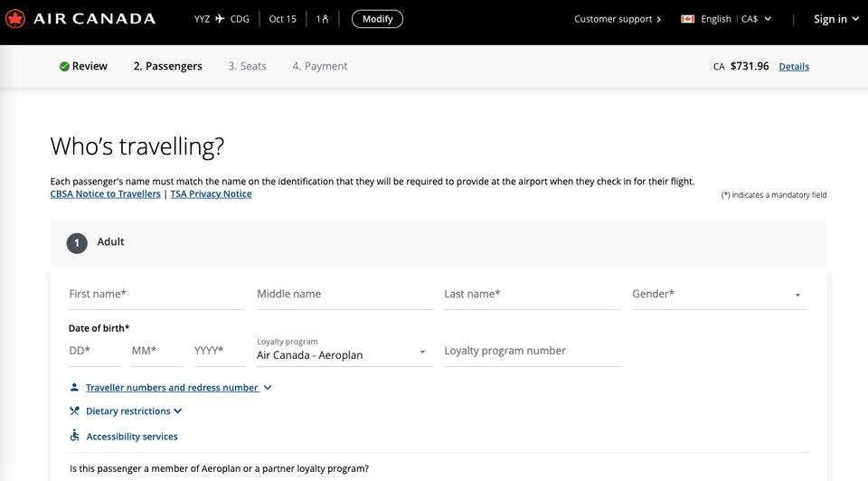
Task: Click the Date of birth label
Action: click(x=99, y=328)
